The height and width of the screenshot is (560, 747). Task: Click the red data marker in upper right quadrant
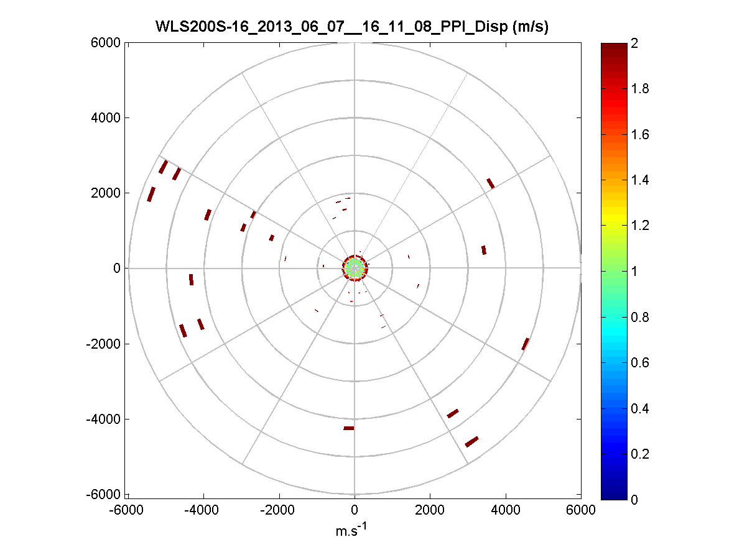(490, 183)
